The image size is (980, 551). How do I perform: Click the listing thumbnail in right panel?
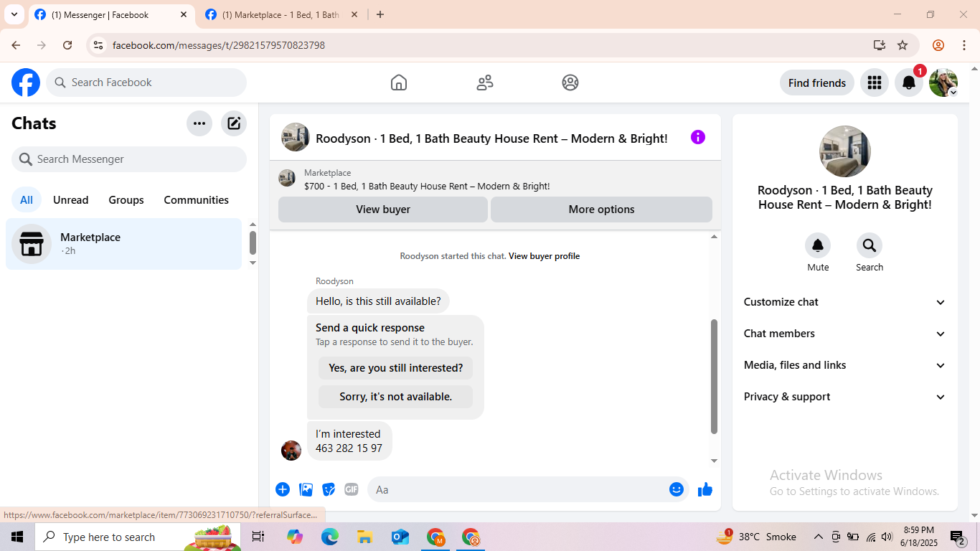click(845, 151)
